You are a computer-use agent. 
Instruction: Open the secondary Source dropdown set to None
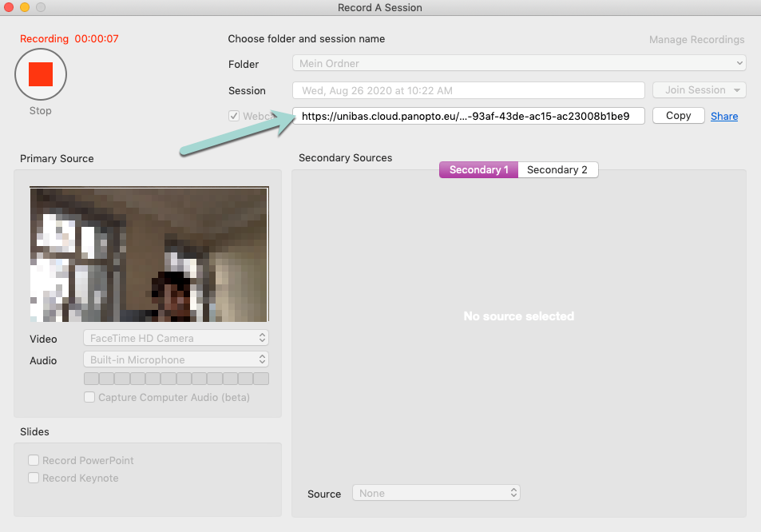click(x=436, y=494)
